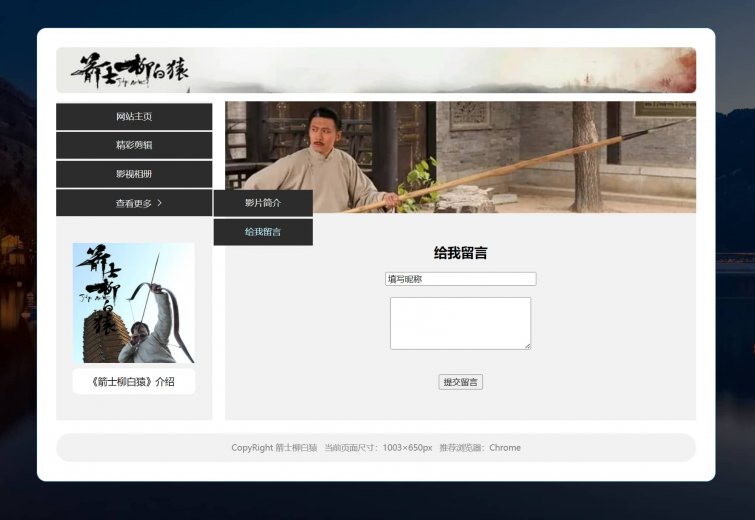Go to the 影视相册 navigation item
The width and height of the screenshot is (755, 520).
tap(134, 174)
